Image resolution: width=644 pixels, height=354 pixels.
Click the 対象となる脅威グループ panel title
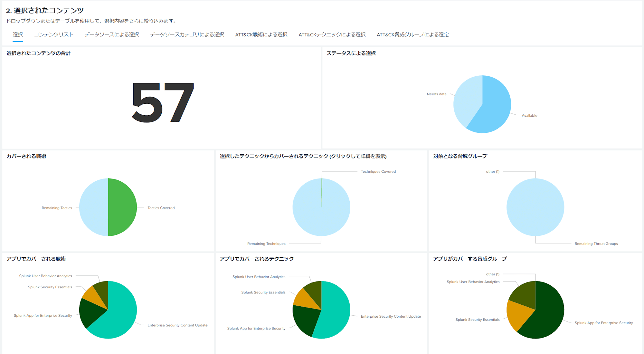(x=460, y=156)
